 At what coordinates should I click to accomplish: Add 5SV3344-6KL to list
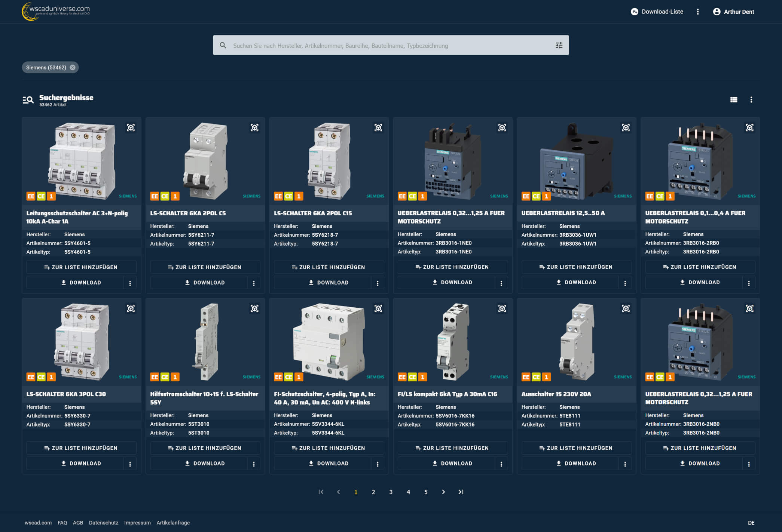coord(329,448)
